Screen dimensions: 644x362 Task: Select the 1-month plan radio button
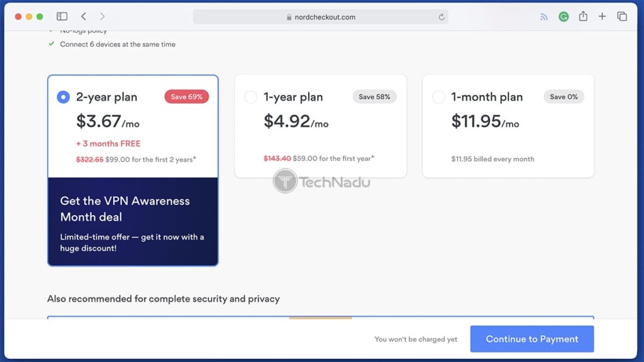pos(438,97)
